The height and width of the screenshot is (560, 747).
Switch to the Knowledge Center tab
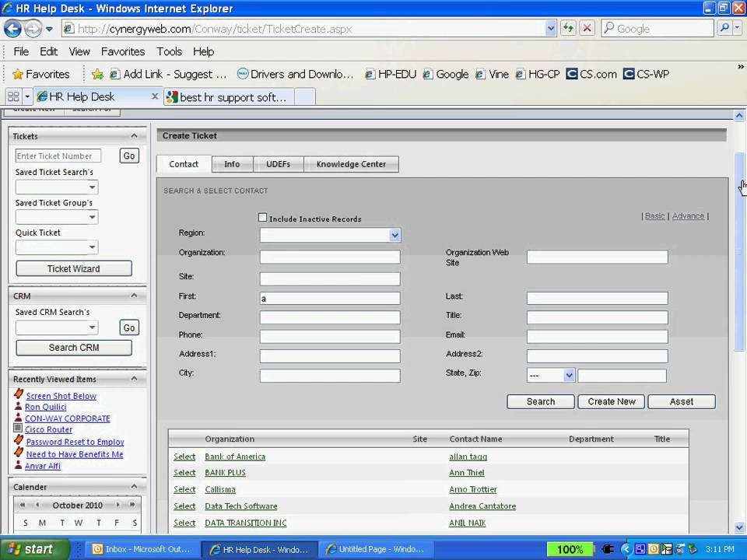point(351,164)
